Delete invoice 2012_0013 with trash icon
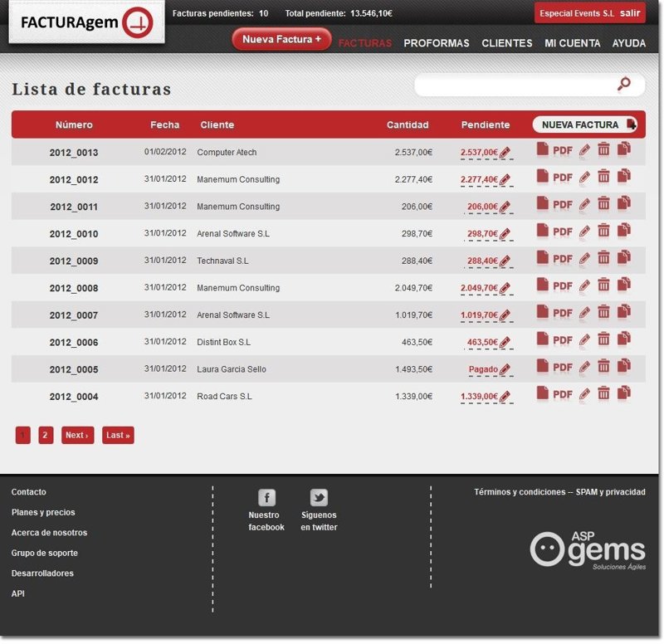The height and width of the screenshot is (644, 664). [603, 151]
